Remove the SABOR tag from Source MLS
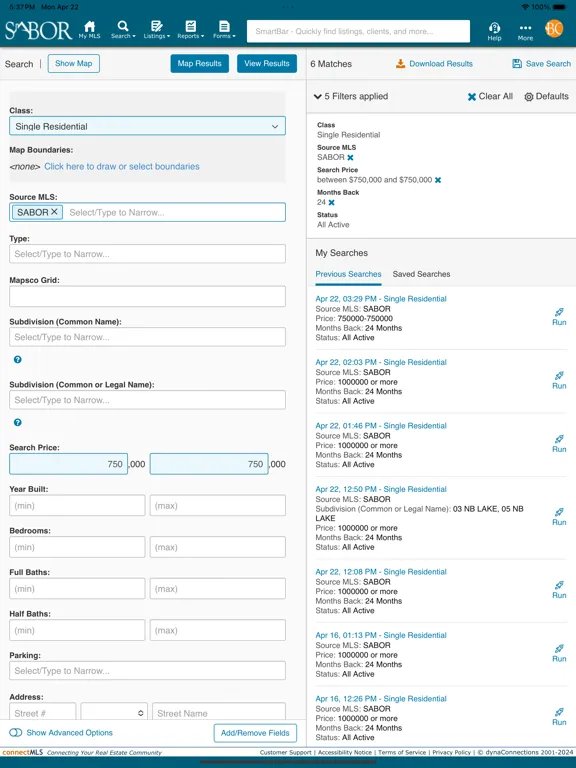Viewport: 576px width, 768px height. pos(54,212)
